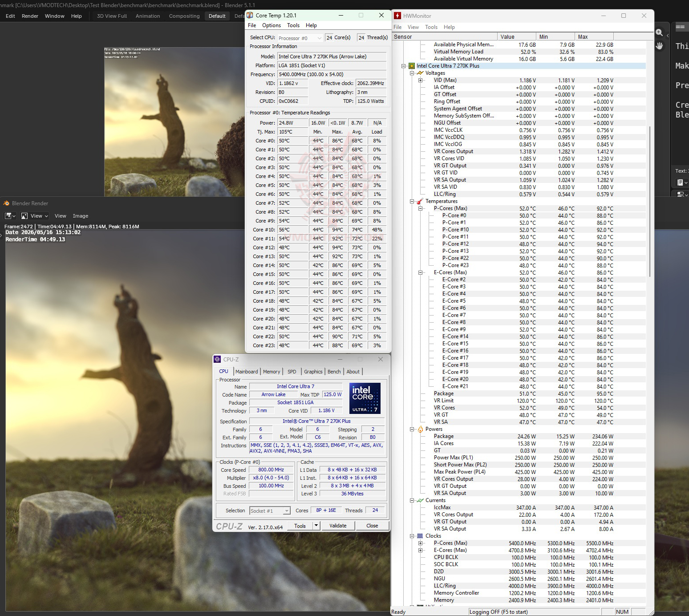Switch to the Animation workspace tab in Blender

pos(148,16)
